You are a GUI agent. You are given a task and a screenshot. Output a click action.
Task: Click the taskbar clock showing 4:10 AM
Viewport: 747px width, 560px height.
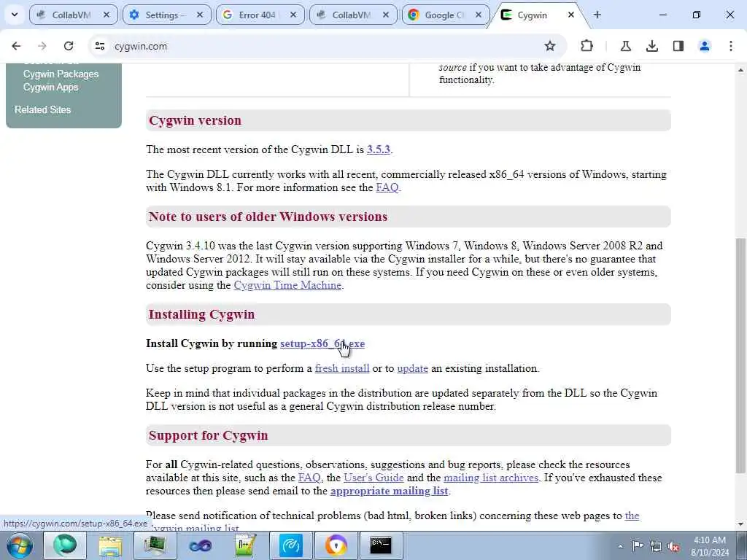coord(710,546)
